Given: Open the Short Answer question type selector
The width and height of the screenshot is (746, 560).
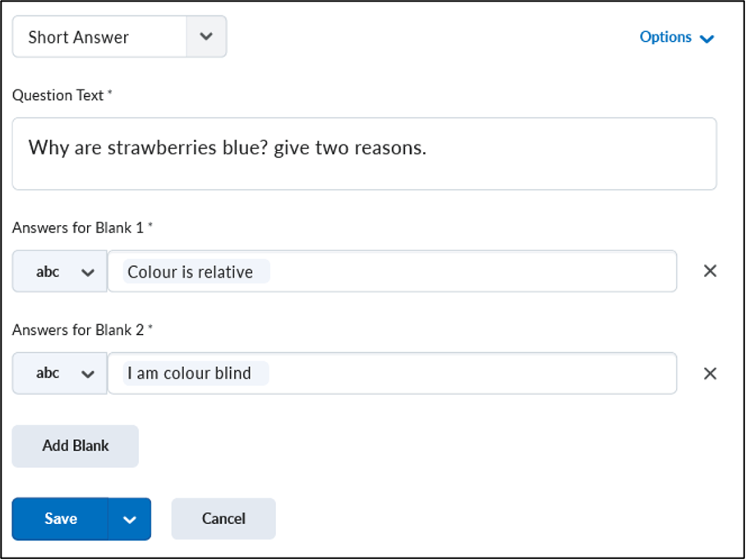Looking at the screenshot, I should click(119, 37).
